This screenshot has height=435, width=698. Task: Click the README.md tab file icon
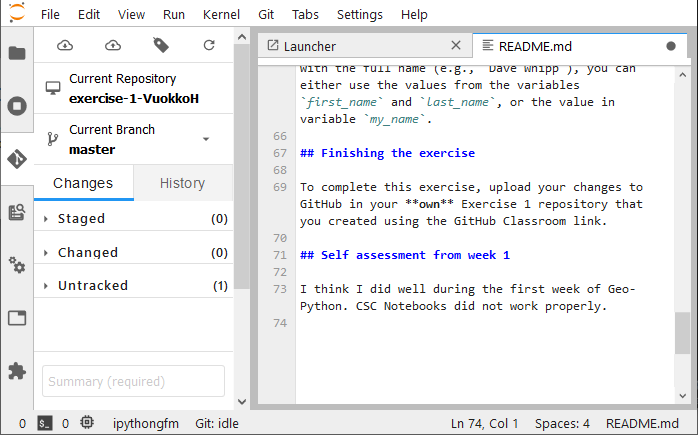tap(488, 45)
